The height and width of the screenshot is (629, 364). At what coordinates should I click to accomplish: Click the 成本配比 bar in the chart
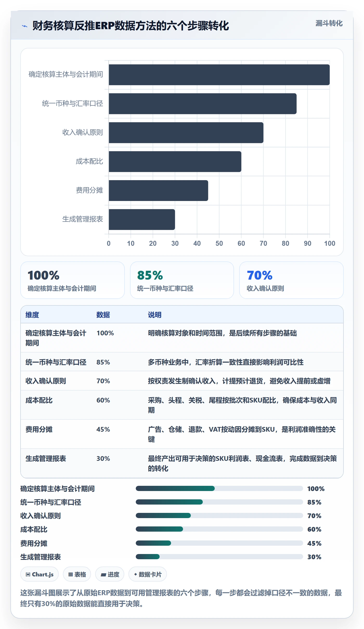175,161
